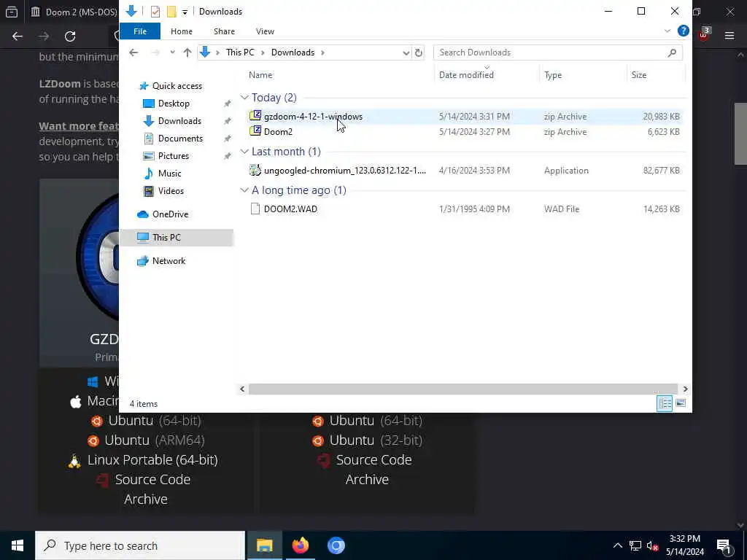The height and width of the screenshot is (560, 747).
Task: Open the network tray icon
Action: [x=635, y=545]
